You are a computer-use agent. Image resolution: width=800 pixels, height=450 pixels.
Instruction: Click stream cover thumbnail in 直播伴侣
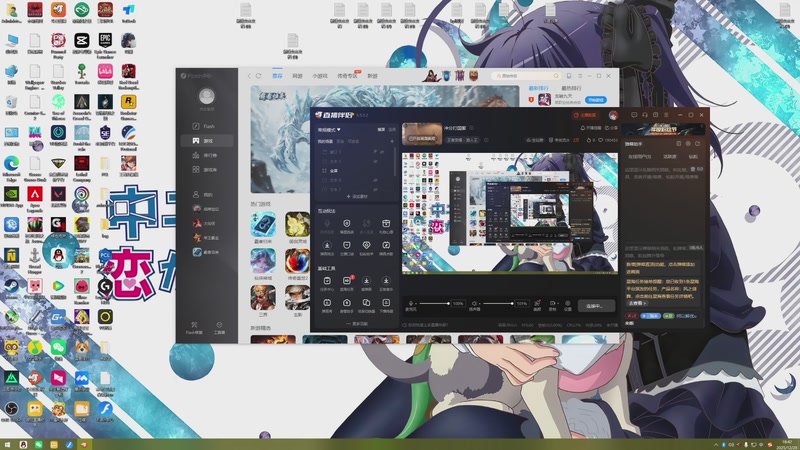coord(422,133)
